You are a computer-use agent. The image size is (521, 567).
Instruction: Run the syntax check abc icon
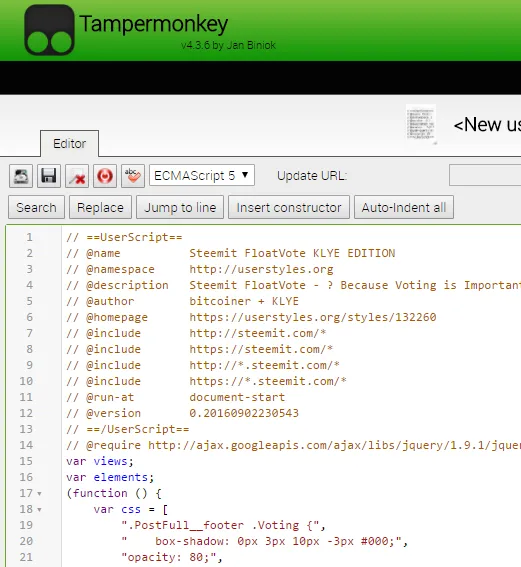[133, 176]
